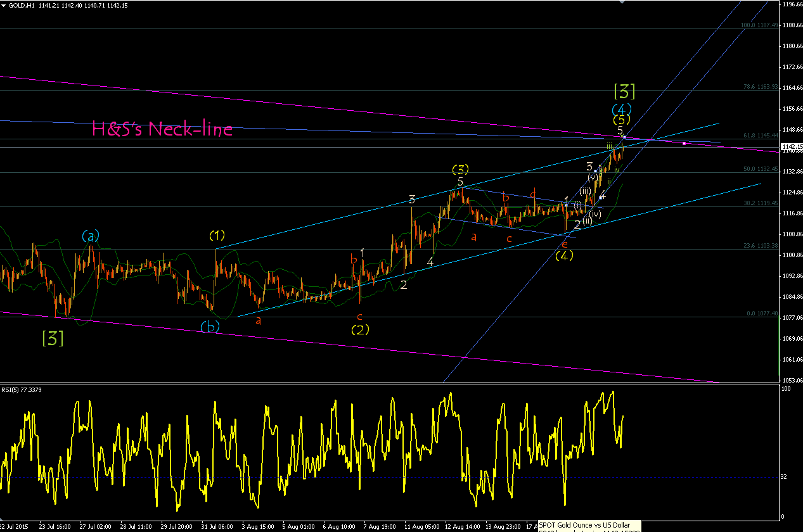Select the green [3] label below the July low
803x532 pixels.
coord(52,339)
